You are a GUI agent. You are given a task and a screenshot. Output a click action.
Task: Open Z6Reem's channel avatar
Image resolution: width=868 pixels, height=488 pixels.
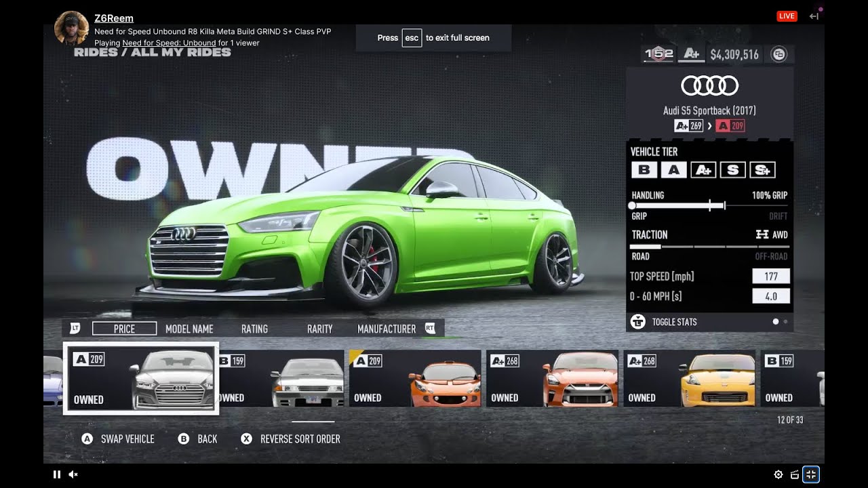pos(71,28)
